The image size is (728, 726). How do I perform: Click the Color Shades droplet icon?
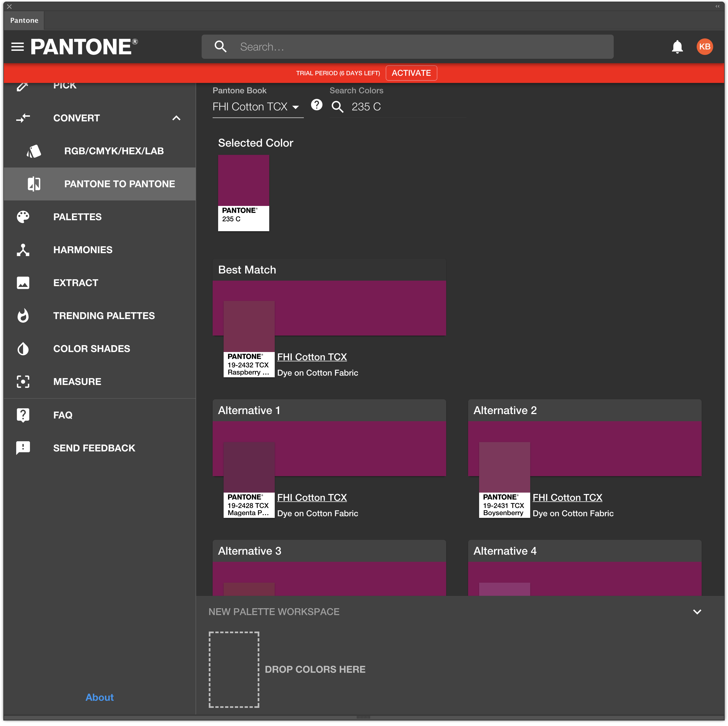23,349
